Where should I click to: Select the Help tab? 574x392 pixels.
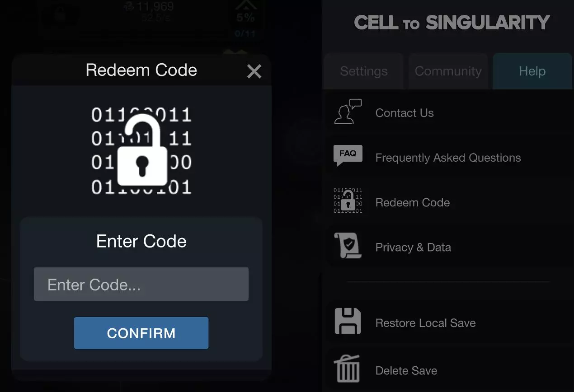pos(532,71)
